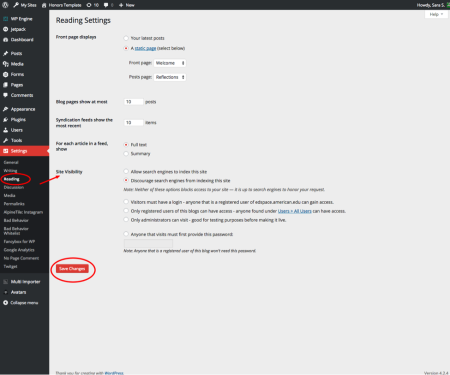Click the Settings sidebar icon
Viewport: 450px width, 375px height.
click(x=5, y=151)
